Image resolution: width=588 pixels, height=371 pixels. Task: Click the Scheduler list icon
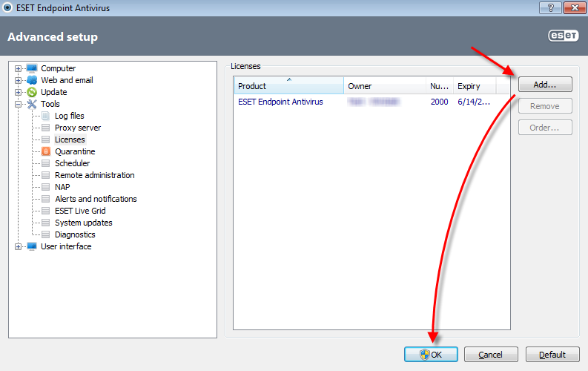(x=45, y=163)
